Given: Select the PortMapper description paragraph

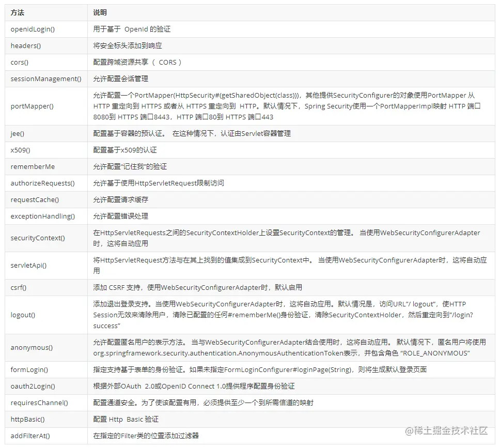Looking at the screenshot, I should pyautogui.click(x=287, y=106).
